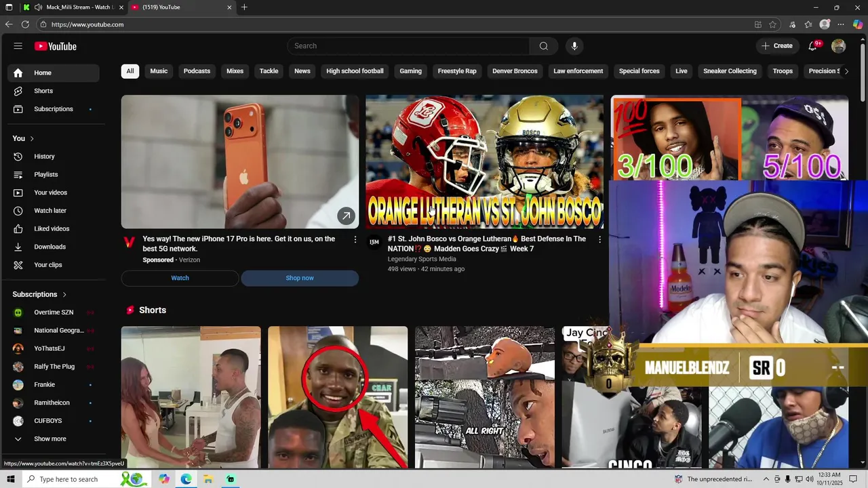This screenshot has width=868, height=488.
Task: Open Liked videos
Action: click(54, 229)
